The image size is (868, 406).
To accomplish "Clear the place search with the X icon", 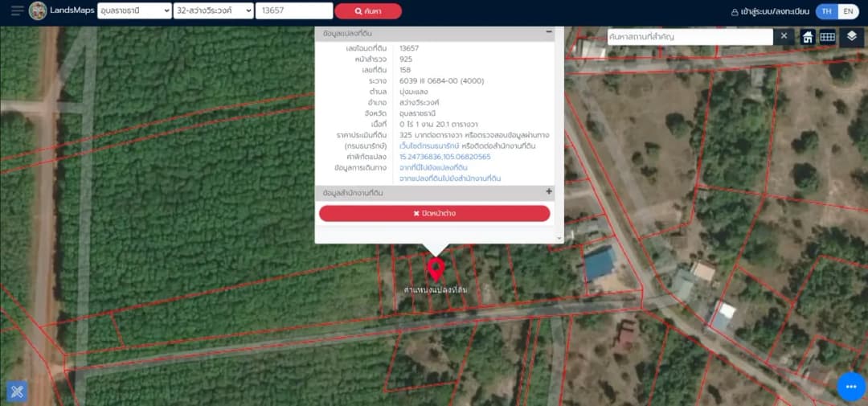I will tap(784, 36).
